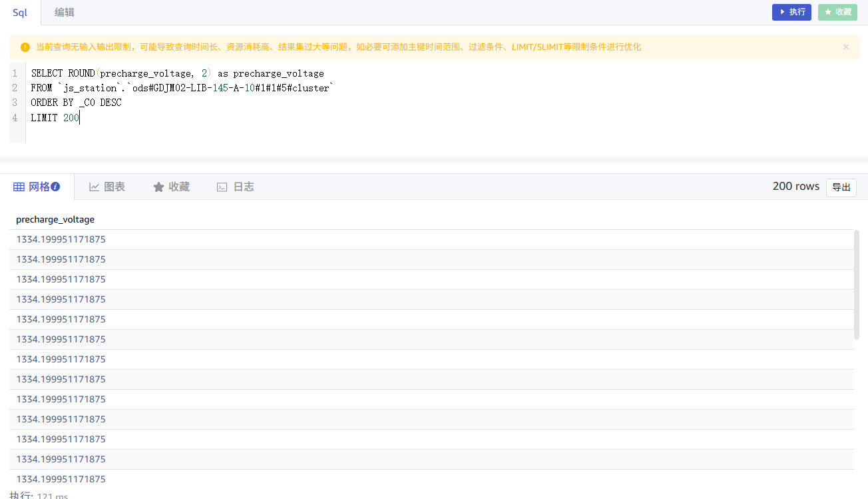This screenshot has width=868, height=499.
Task: Click the play icon on 执行 button
Action: pos(783,12)
